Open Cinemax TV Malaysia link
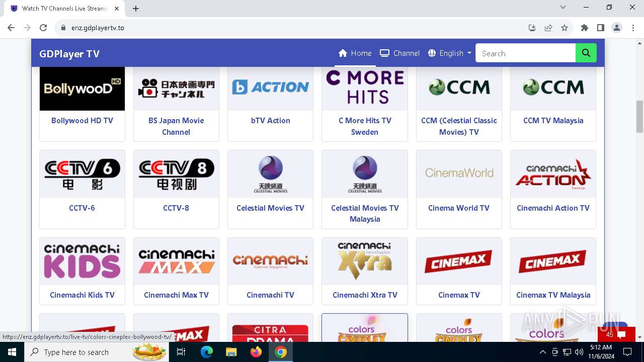 (x=553, y=295)
